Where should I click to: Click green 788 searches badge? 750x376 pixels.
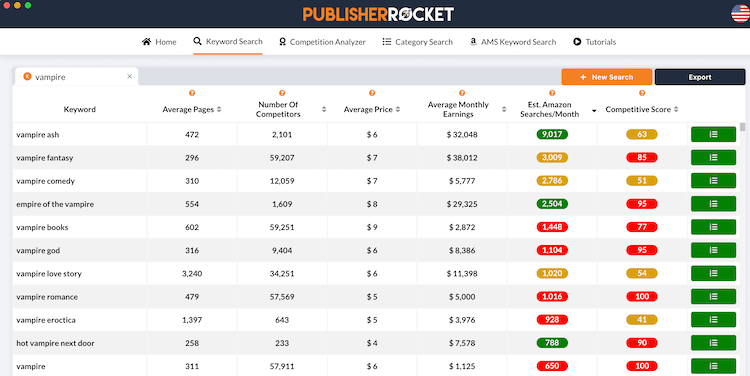pos(552,343)
